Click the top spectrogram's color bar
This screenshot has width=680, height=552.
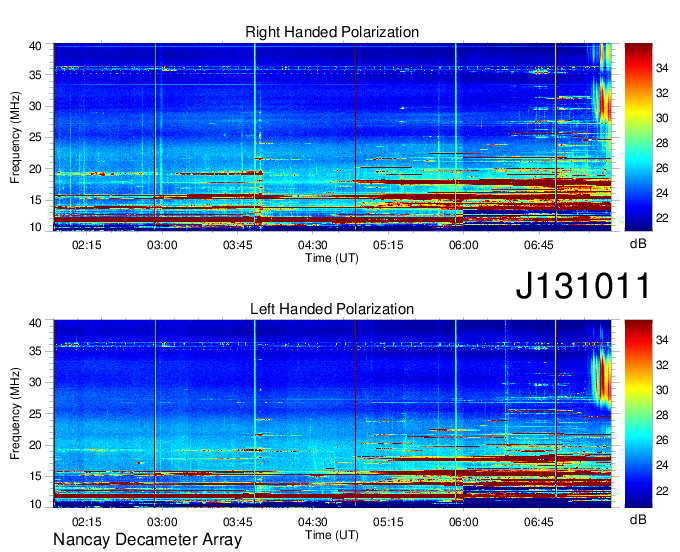(638, 137)
